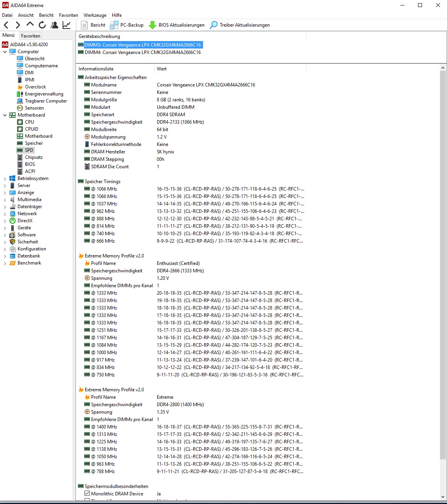The height and width of the screenshot is (504, 447).
Task: Open Treiber Aktualisierungen from toolbar
Action: coord(240,25)
